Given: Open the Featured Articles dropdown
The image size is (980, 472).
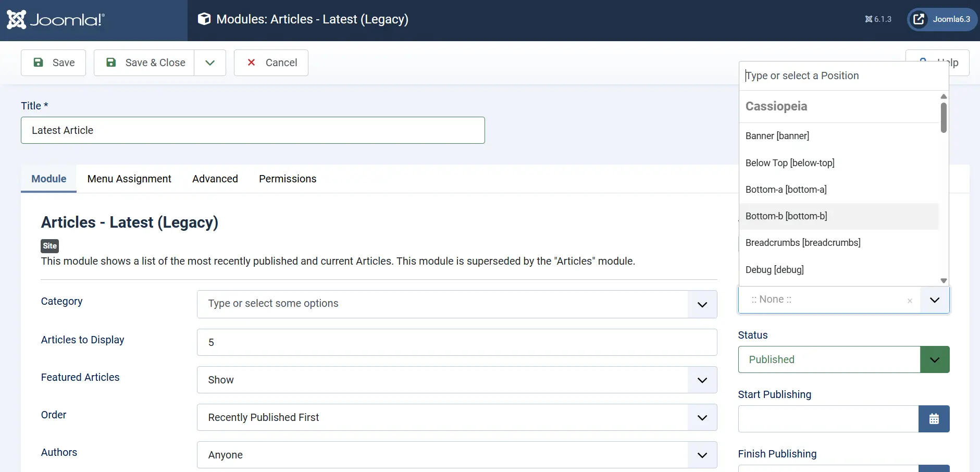Looking at the screenshot, I should coord(457,380).
